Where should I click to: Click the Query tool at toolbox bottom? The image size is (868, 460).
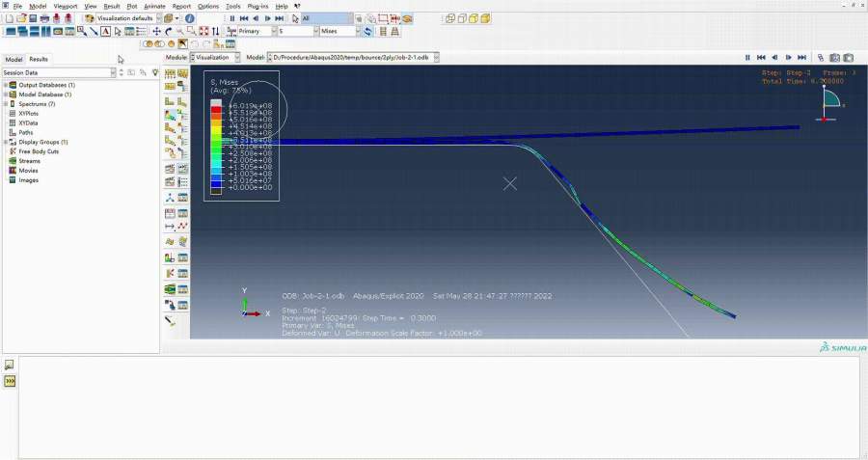pos(171,321)
